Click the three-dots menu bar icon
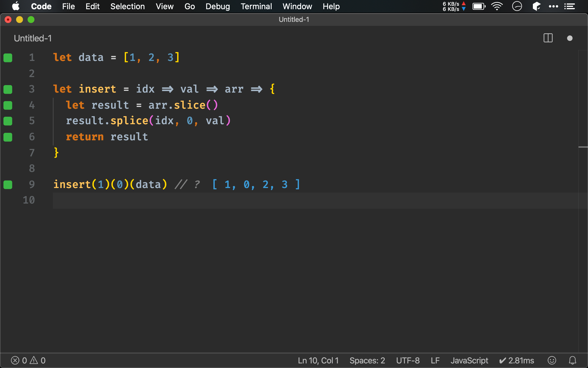Image resolution: width=588 pixels, height=368 pixels. click(553, 6)
